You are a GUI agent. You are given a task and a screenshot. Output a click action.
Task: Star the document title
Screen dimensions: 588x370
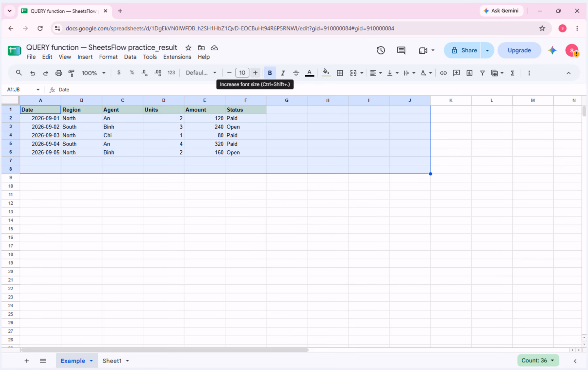point(188,48)
